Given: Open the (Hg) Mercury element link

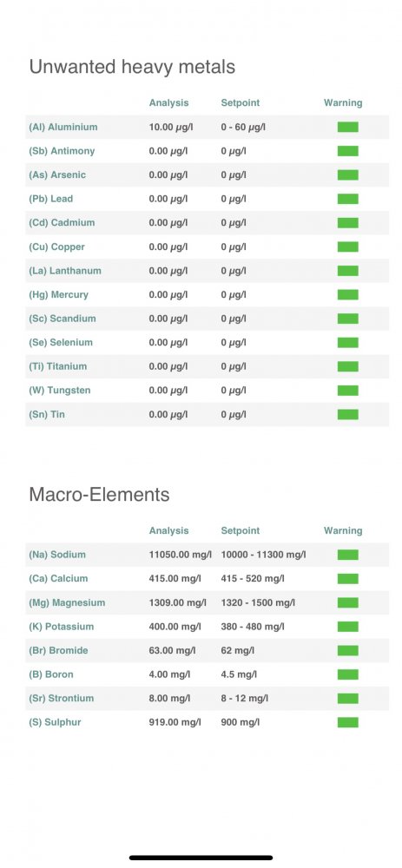Looking at the screenshot, I should 59,294.
